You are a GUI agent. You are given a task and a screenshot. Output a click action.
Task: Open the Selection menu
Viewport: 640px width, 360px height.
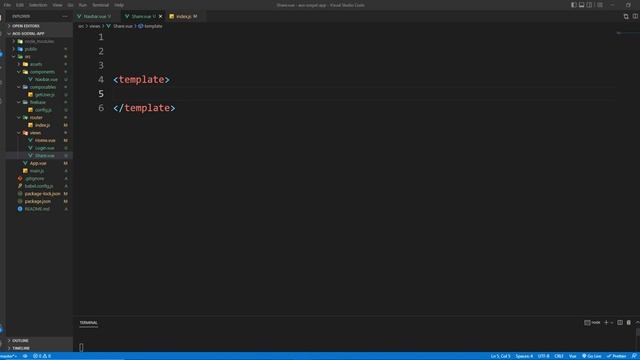click(38, 5)
